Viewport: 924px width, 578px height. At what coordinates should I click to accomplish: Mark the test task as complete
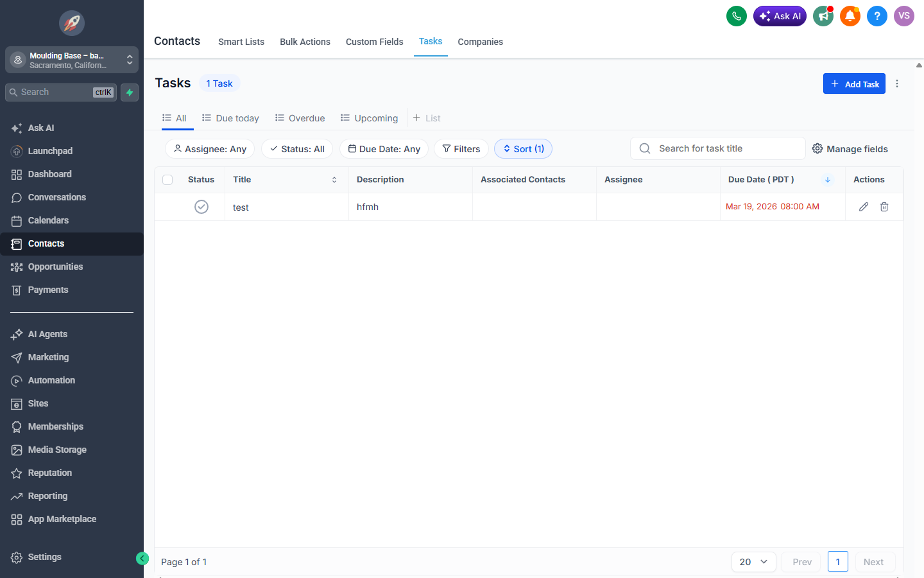coord(201,207)
